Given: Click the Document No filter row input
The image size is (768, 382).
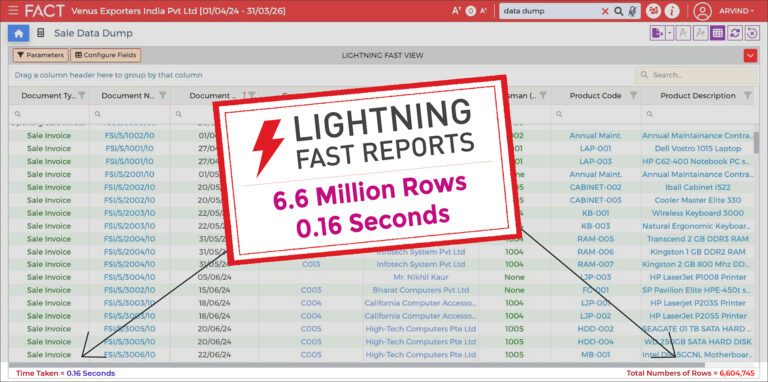Looking at the screenshot, I should (x=130, y=114).
